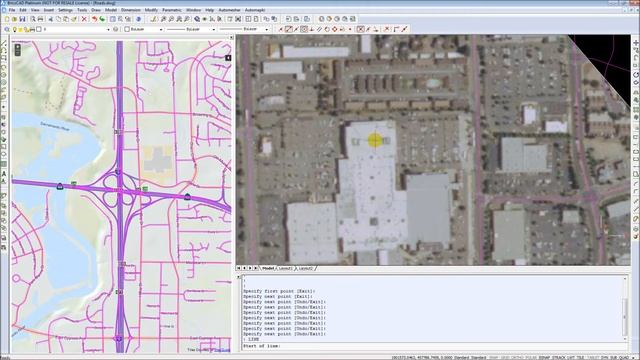Viewport: 640px width, 360px height.
Task: Click the red X Delete icon
Action: (x=84, y=19)
